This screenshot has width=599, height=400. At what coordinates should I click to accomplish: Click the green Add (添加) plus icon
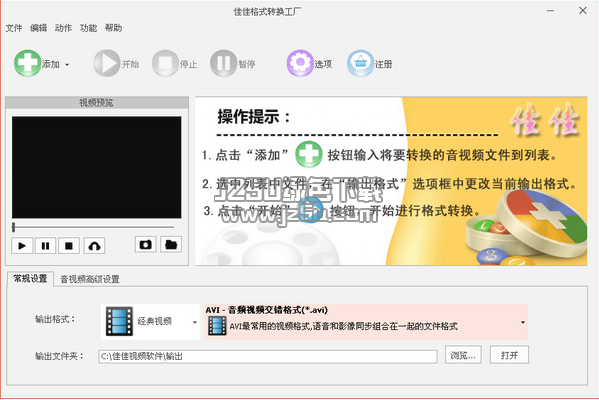click(27, 63)
